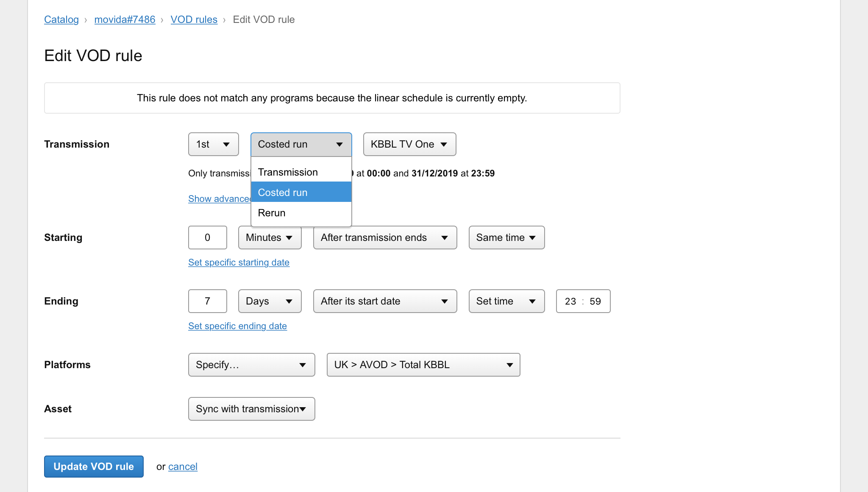The image size is (868, 492).
Task: Open Same time dropdown option
Action: tap(507, 238)
